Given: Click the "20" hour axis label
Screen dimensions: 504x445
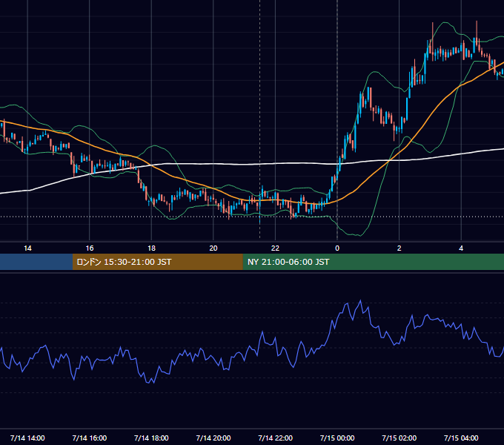Looking at the screenshot, I should pyautogui.click(x=213, y=248).
